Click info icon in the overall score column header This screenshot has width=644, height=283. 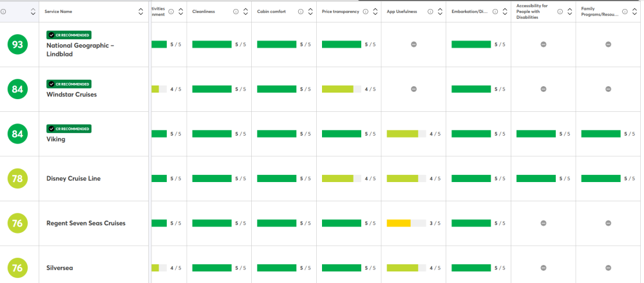tap(3, 12)
